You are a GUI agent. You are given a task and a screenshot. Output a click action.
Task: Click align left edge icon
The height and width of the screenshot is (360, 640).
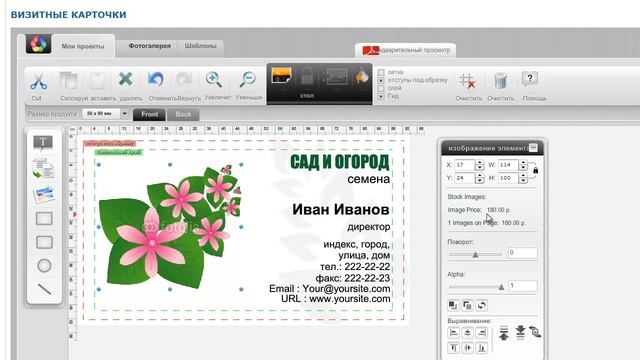coord(453,333)
